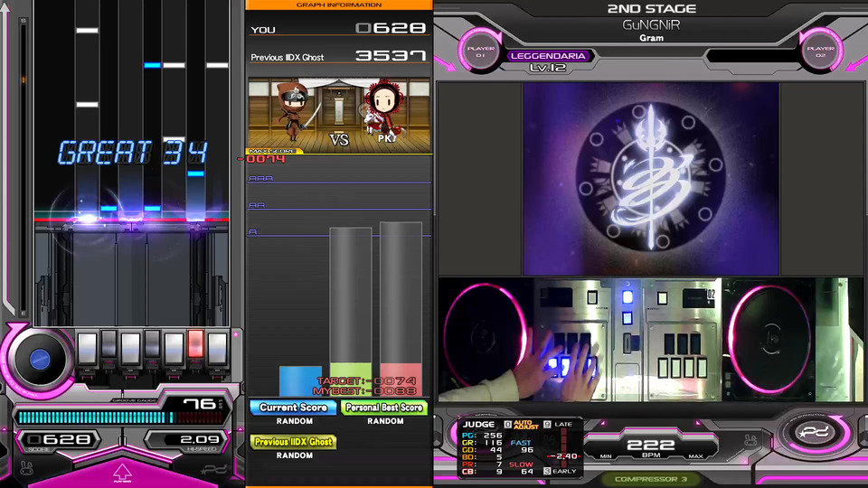Click RANDOM under the Previous IIDX Ghost button
This screenshot has height=488, width=868.
point(295,455)
